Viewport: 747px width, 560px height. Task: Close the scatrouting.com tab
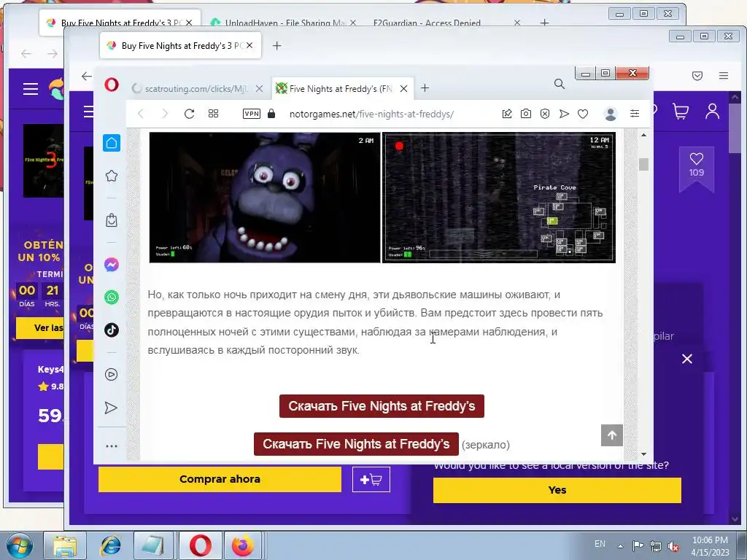(259, 88)
